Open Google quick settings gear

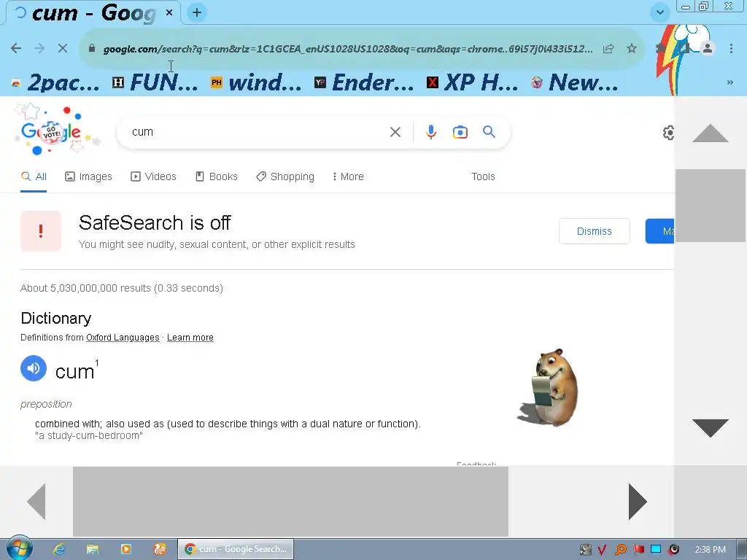click(x=668, y=133)
